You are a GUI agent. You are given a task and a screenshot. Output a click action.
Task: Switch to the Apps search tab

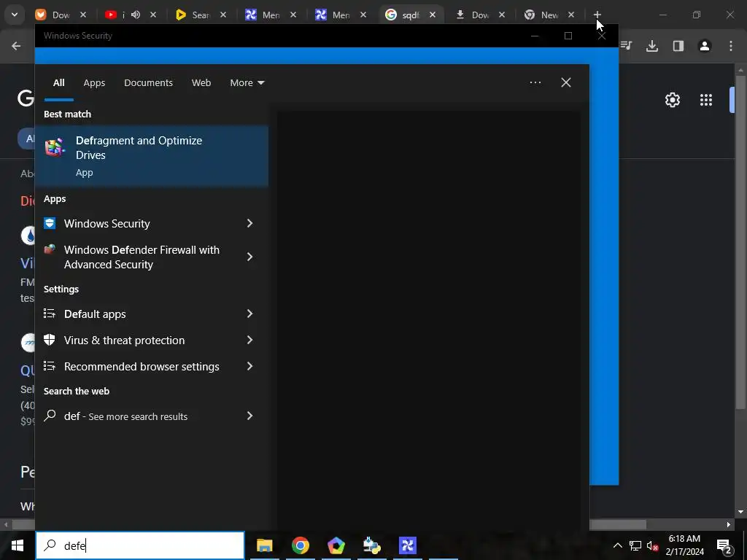pos(94,83)
